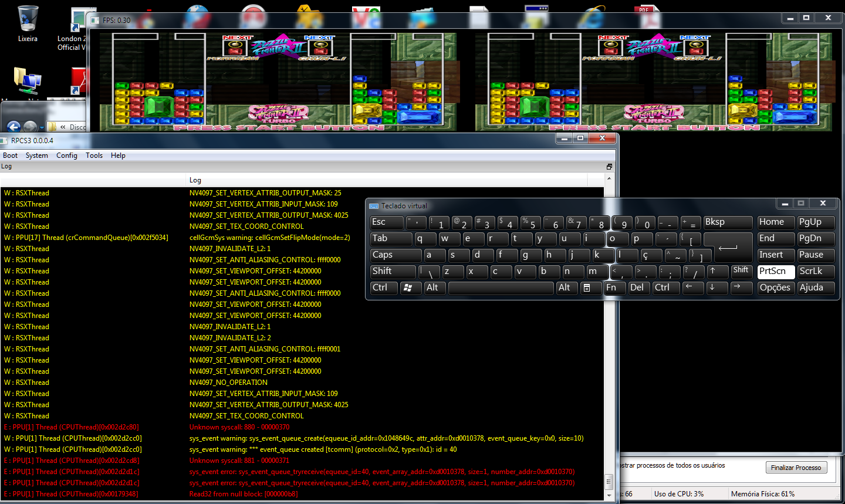Open the Config menu in RPCS3
845x504 pixels.
(x=66, y=155)
